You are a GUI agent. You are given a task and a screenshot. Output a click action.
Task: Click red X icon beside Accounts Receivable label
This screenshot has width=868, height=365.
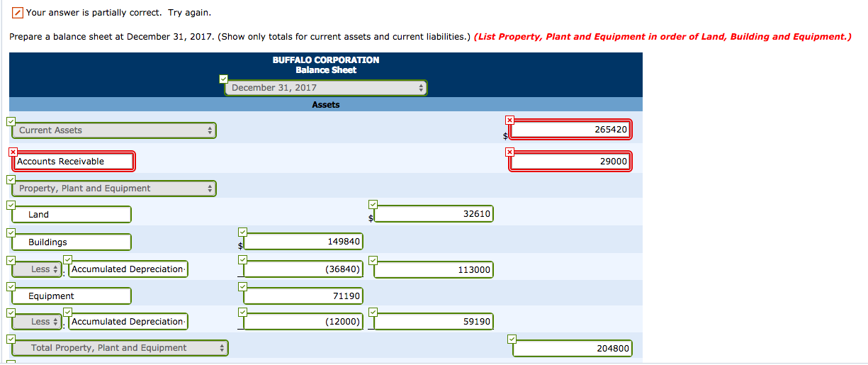click(x=13, y=152)
